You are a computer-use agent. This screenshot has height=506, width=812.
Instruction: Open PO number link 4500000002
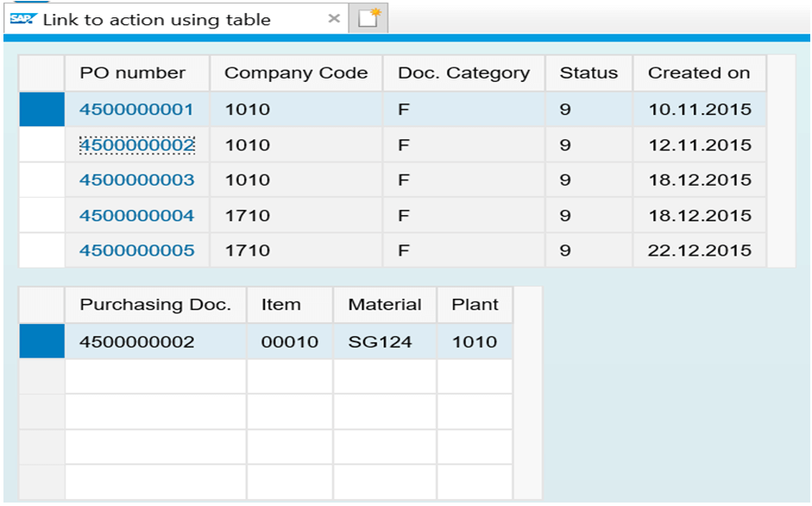[136, 145]
